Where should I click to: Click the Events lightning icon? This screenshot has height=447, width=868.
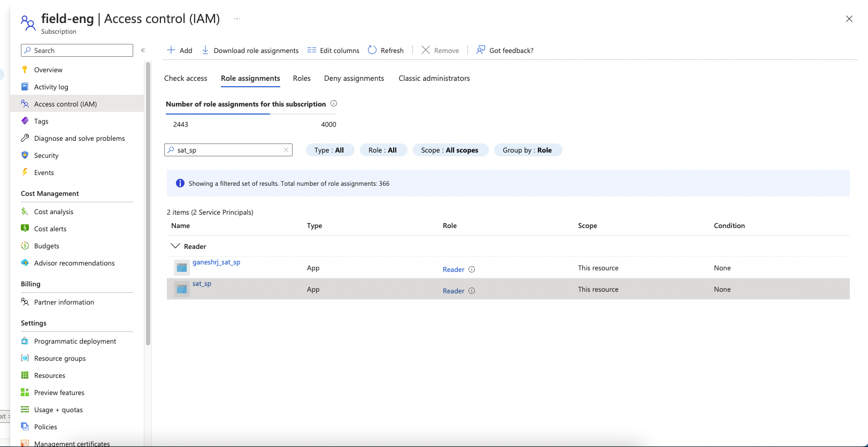(25, 172)
